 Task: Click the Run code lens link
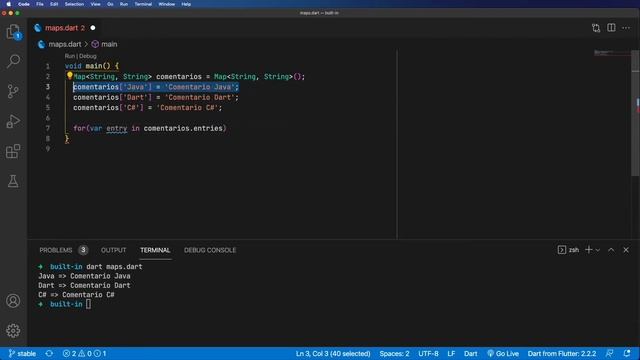[x=69, y=56]
